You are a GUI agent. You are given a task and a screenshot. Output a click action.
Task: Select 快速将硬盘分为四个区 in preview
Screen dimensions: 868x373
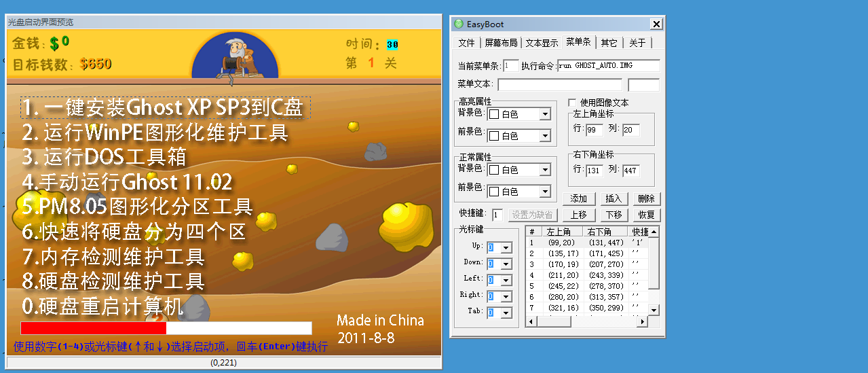[x=134, y=232]
